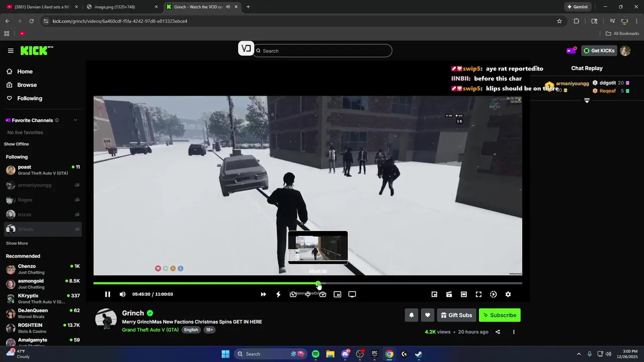Click the video progress bar scrubber handle
Screen dimensions: 644x362
coord(318,283)
